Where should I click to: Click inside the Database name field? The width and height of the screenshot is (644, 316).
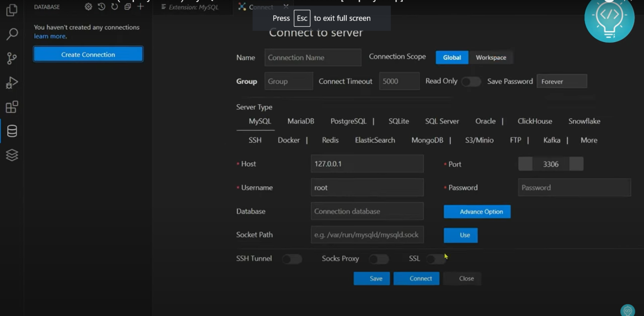click(x=367, y=211)
